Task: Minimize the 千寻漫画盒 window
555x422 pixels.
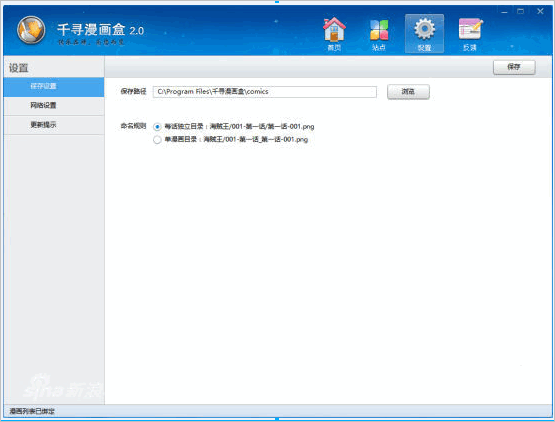Action: [x=504, y=12]
